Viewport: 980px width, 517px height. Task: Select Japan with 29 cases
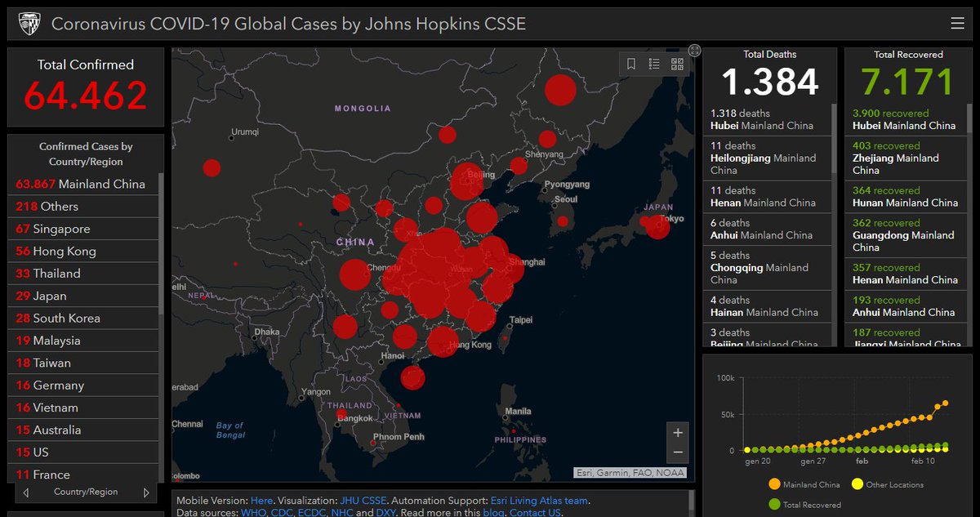pyautogui.click(x=83, y=296)
